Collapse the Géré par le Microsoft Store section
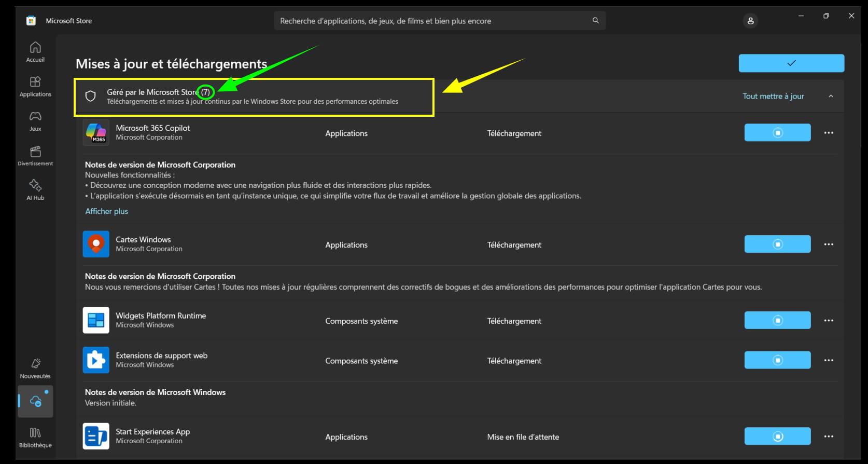 point(831,97)
